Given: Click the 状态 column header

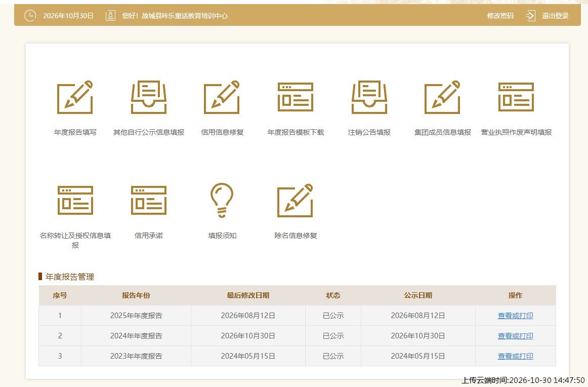Looking at the screenshot, I should pyautogui.click(x=333, y=295).
